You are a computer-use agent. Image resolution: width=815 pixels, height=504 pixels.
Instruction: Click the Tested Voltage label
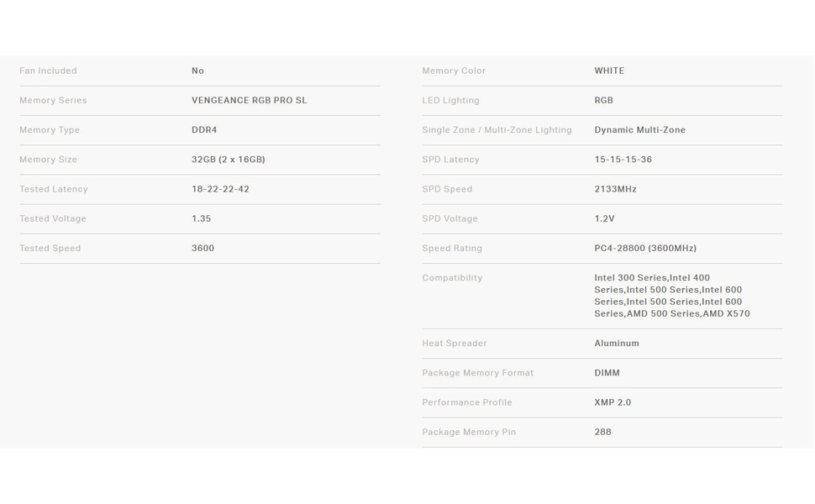(x=53, y=218)
